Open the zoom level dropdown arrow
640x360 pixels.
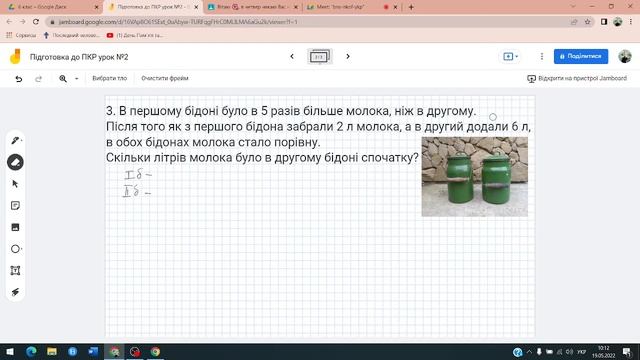[x=76, y=78]
